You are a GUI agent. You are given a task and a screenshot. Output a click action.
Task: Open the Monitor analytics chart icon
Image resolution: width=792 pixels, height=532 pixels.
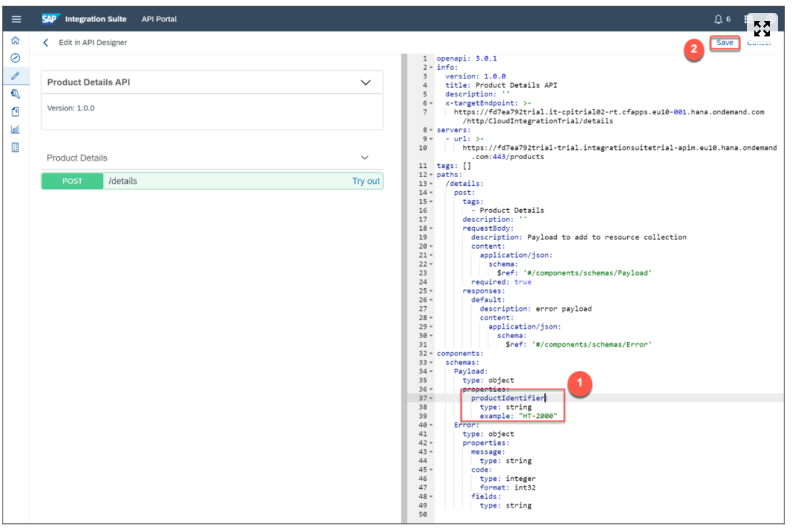(17, 129)
